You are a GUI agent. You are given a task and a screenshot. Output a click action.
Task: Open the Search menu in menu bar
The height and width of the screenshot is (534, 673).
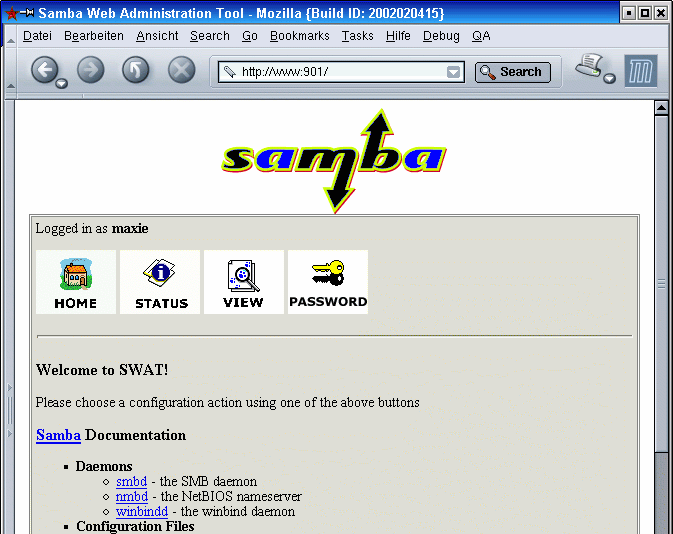click(x=210, y=36)
